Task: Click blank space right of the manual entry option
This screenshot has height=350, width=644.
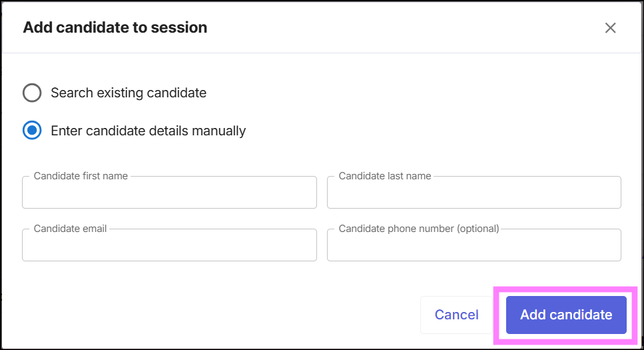Action: pyautogui.click(x=433, y=131)
